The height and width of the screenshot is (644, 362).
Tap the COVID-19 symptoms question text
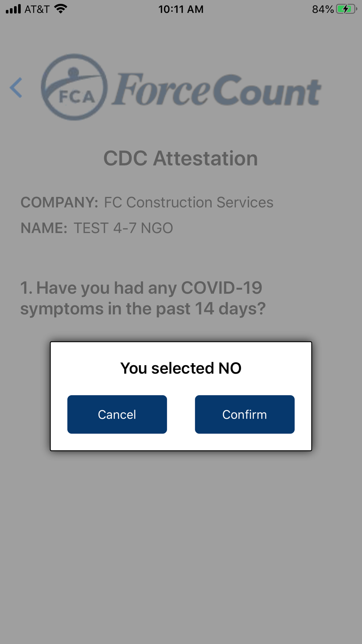143,298
